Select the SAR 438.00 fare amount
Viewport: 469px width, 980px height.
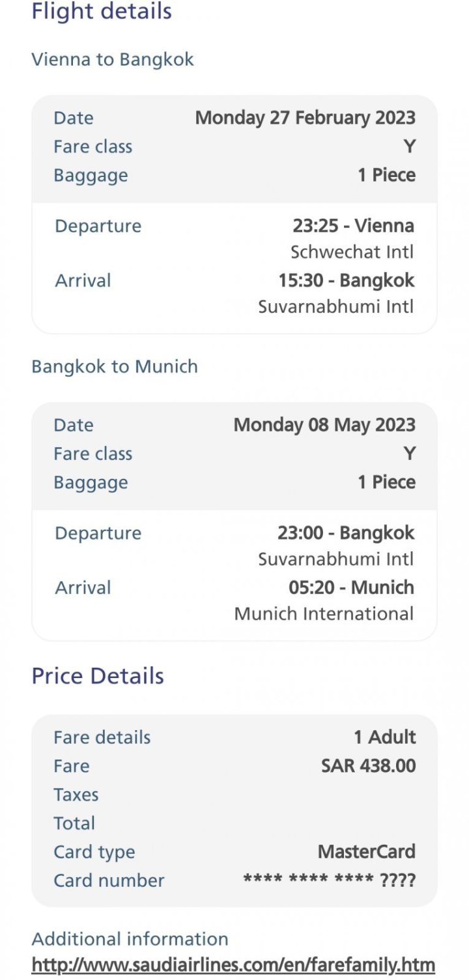(368, 766)
